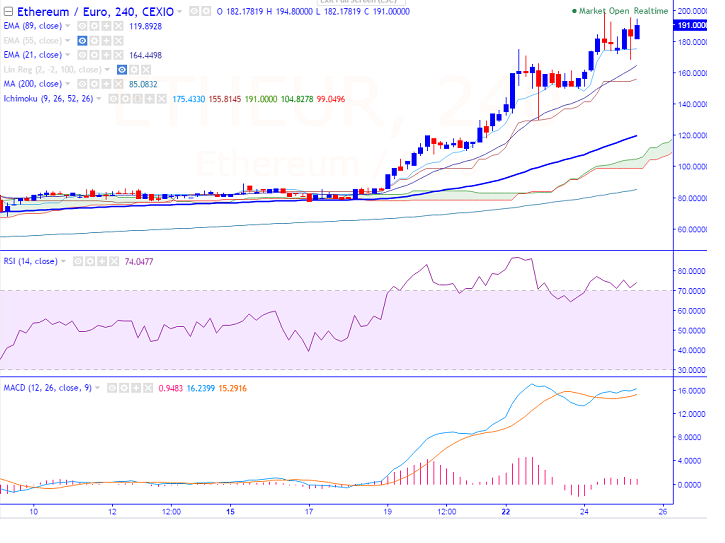Remove the MA (200, close) indicator

[x=118, y=84]
